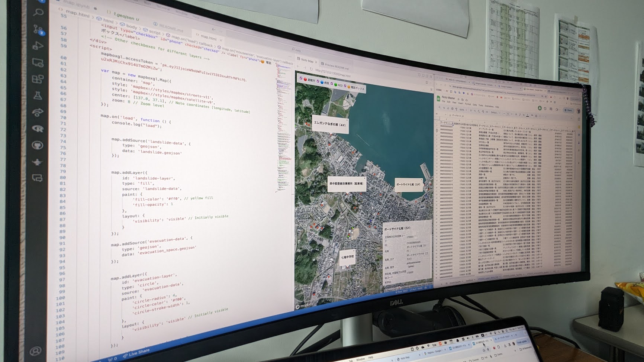Screen dimensions: 644x362
Task: Open the GitHub icon in activity bar
Action: click(37, 145)
